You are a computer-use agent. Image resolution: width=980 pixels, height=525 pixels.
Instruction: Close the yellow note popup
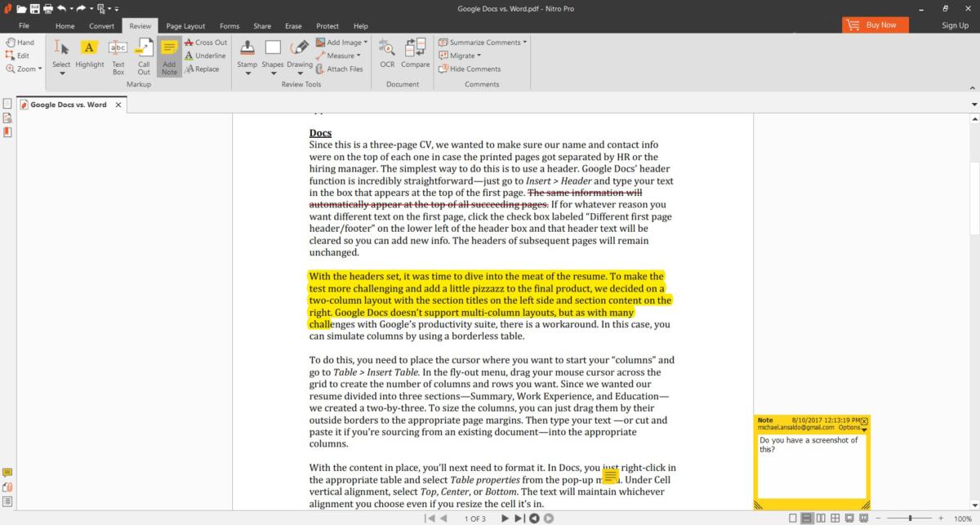(865, 420)
